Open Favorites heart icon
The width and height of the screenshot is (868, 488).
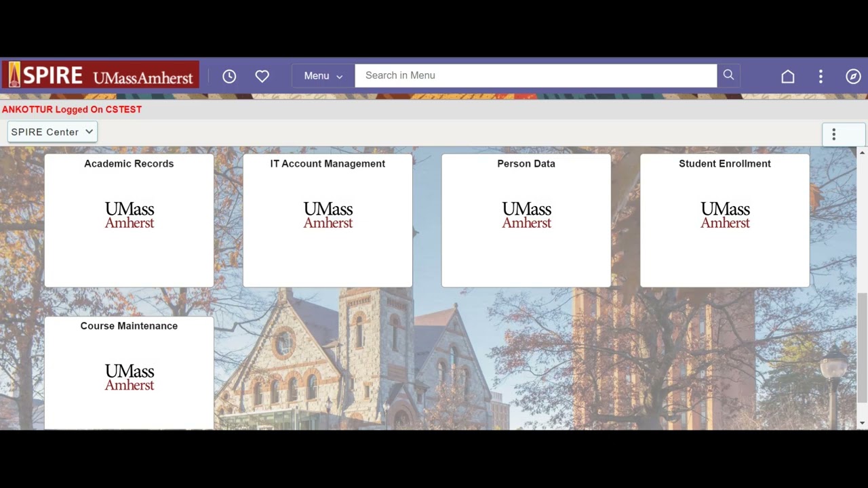point(262,76)
